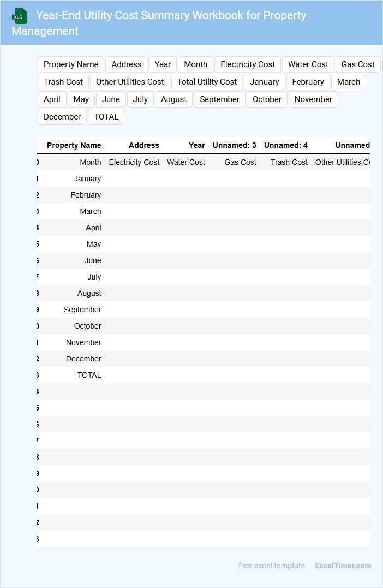Click the August row in the table
383x588 pixels.
pyautogui.click(x=204, y=293)
